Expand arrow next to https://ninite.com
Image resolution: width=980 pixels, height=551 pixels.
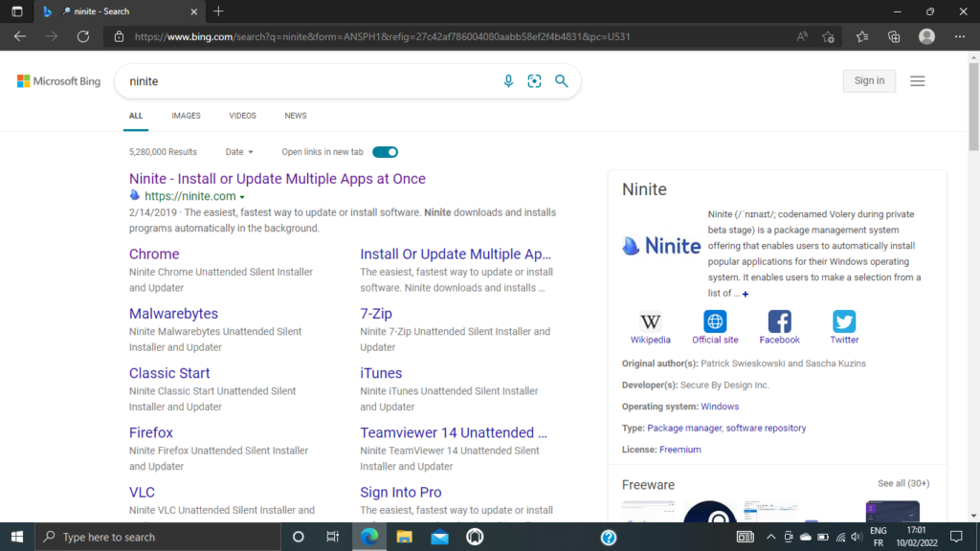pos(242,197)
